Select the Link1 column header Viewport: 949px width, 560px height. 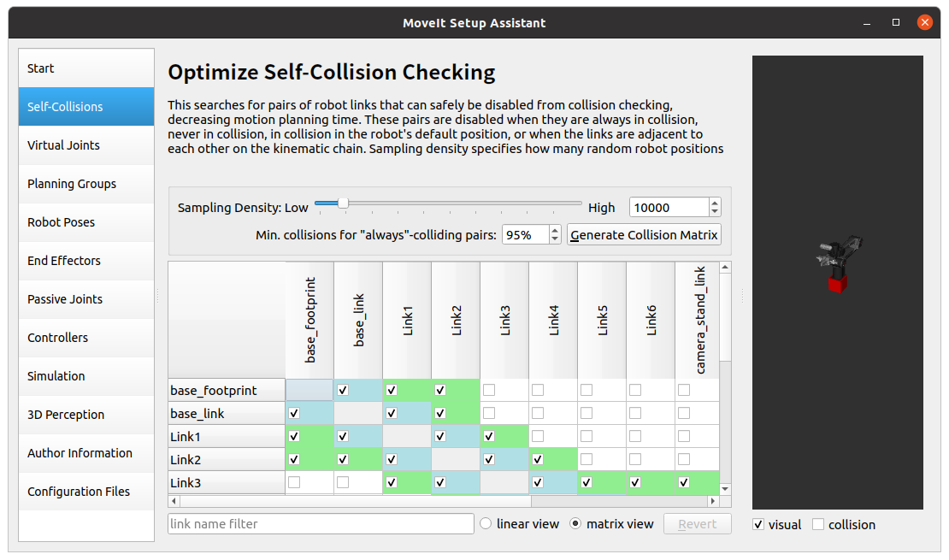[x=407, y=321]
